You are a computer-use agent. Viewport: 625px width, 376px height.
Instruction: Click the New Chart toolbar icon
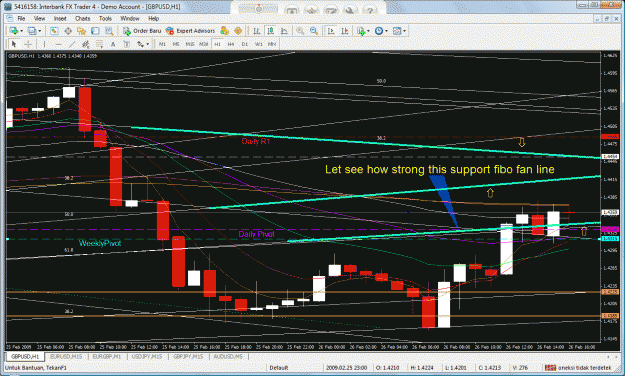(14, 31)
